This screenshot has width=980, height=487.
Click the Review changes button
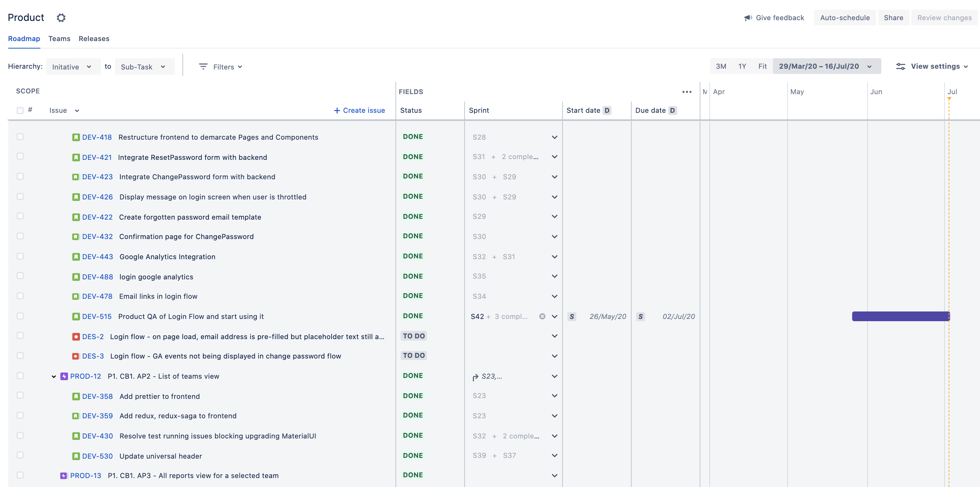(944, 18)
